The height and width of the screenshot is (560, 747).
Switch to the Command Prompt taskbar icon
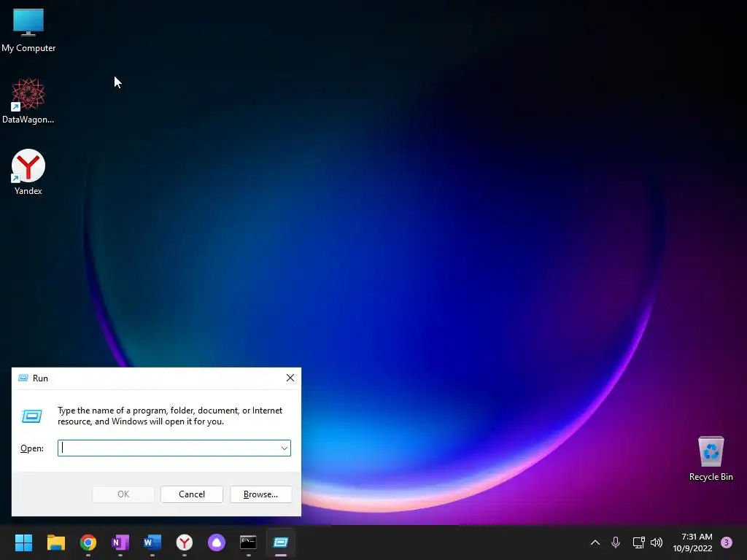click(x=248, y=542)
